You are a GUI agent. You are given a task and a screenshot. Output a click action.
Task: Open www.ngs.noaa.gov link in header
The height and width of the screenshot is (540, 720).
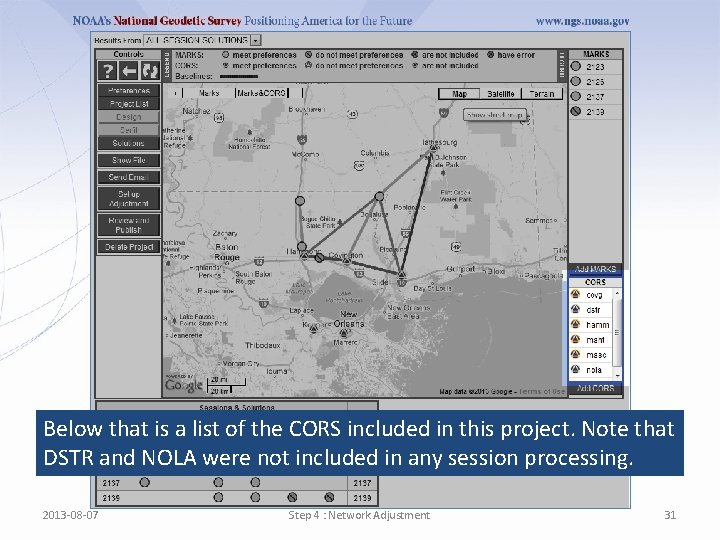582,21
